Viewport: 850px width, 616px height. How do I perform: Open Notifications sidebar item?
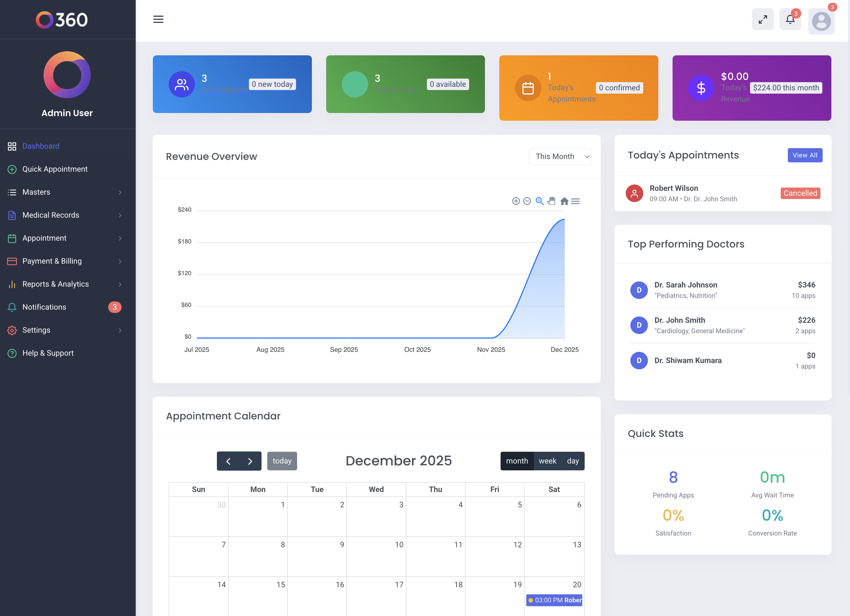pos(44,307)
